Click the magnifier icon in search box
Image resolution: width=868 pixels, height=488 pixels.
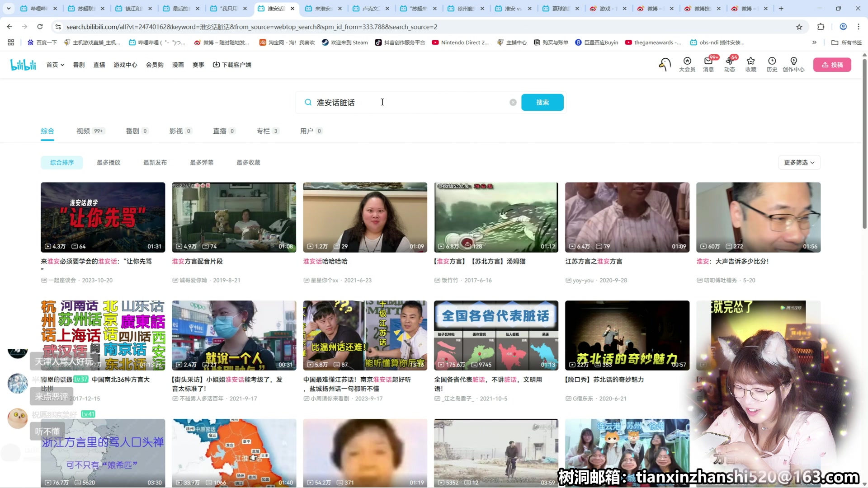click(x=308, y=103)
